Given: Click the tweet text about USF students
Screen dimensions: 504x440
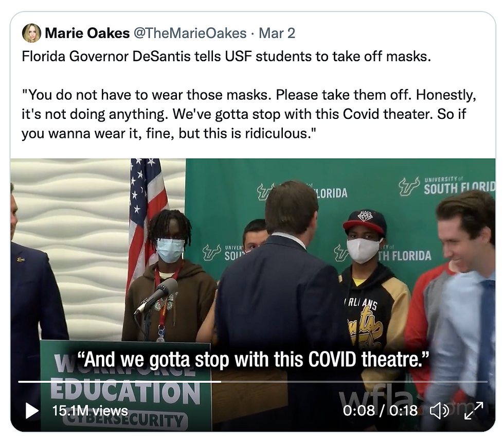Looking at the screenshot, I should 226,57.
